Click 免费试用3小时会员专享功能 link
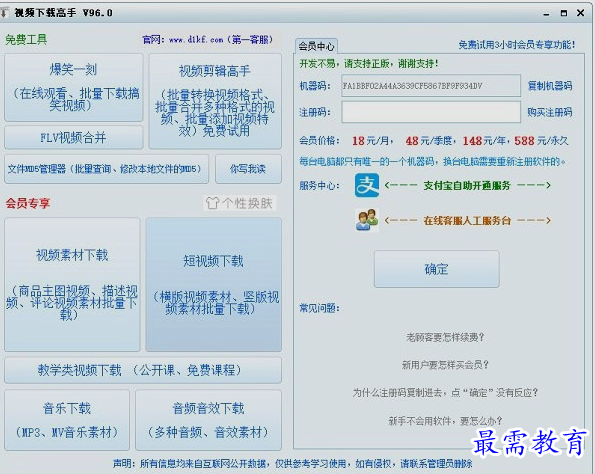 click(517, 45)
